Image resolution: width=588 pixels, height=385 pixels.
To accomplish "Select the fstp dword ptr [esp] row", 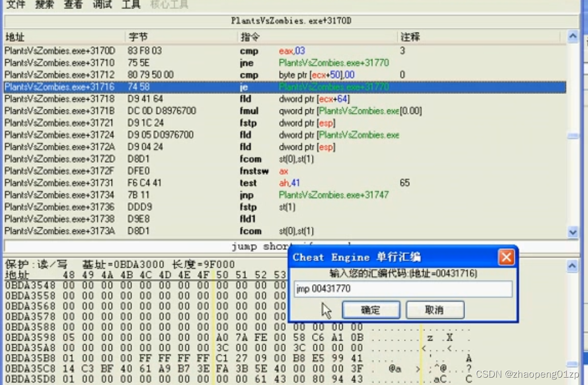I will pos(285,122).
